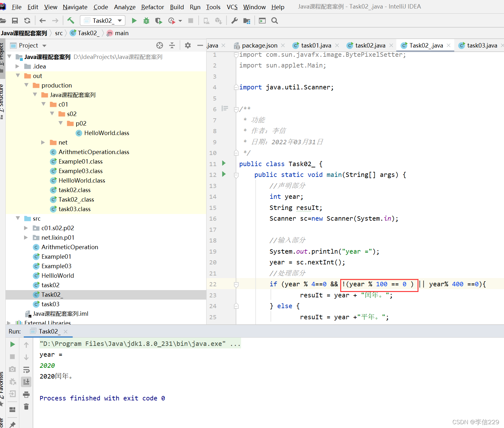Viewport: 504px width, 428px height.
Task: Click the stop button in Run panel
Action: [12, 357]
